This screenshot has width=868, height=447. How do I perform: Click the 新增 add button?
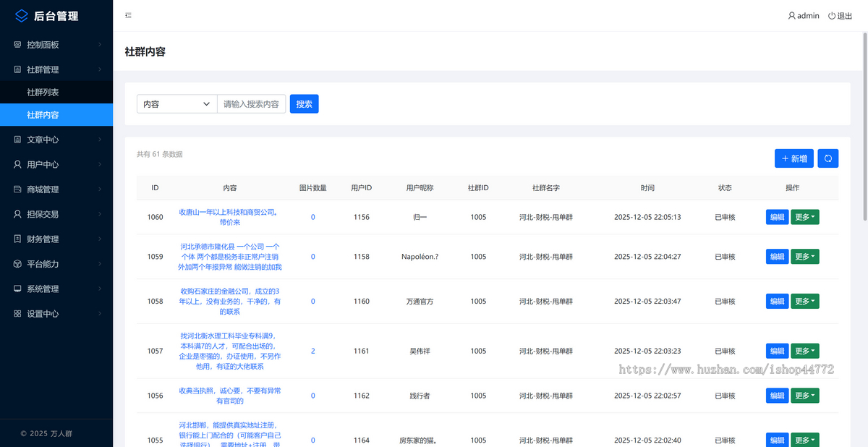[x=793, y=158]
